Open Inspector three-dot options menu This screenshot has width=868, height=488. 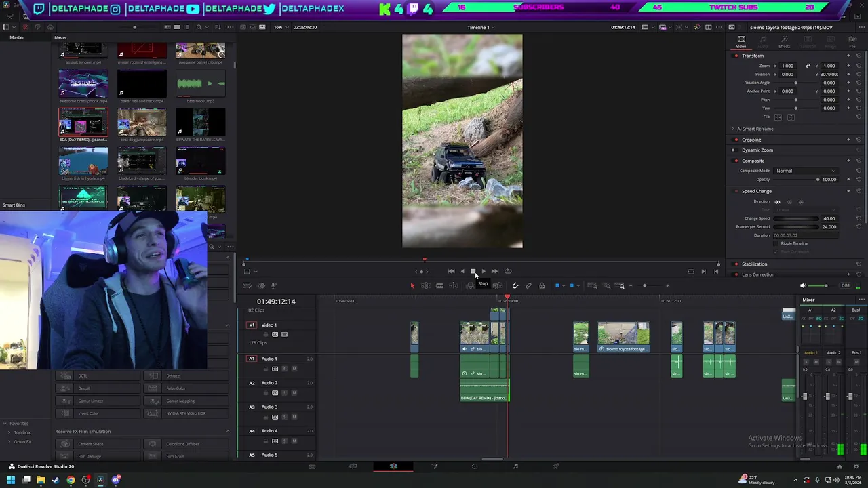tap(861, 27)
